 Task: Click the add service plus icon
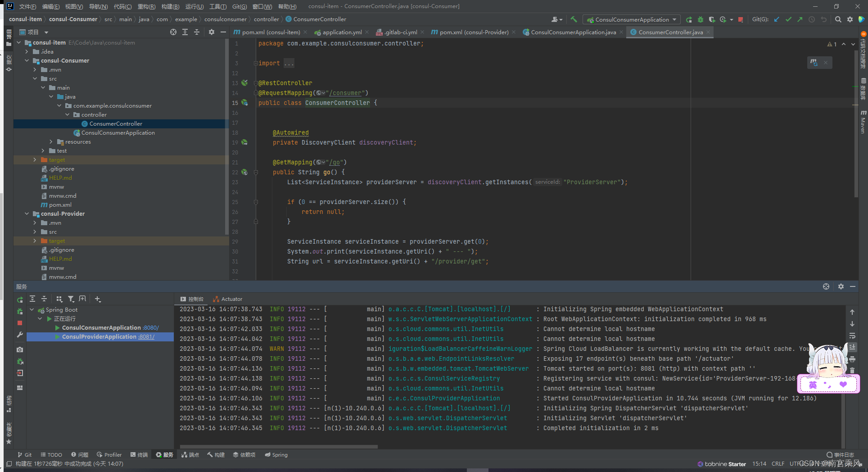click(98, 299)
